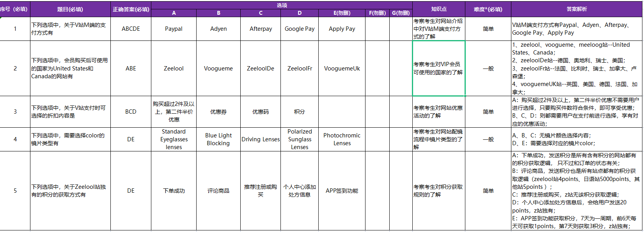Viewport: 644px width, 232px height.
Task: Select the 序号 (必填) header cell
Action: [15, 9]
